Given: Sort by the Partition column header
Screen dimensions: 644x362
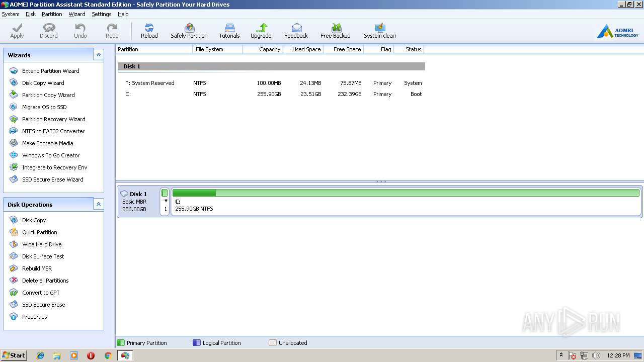Looking at the screenshot, I should coord(154,49).
